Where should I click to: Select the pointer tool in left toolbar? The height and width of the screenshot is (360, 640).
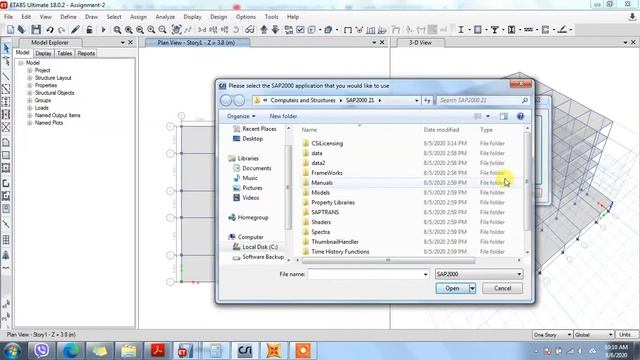pos(6,48)
